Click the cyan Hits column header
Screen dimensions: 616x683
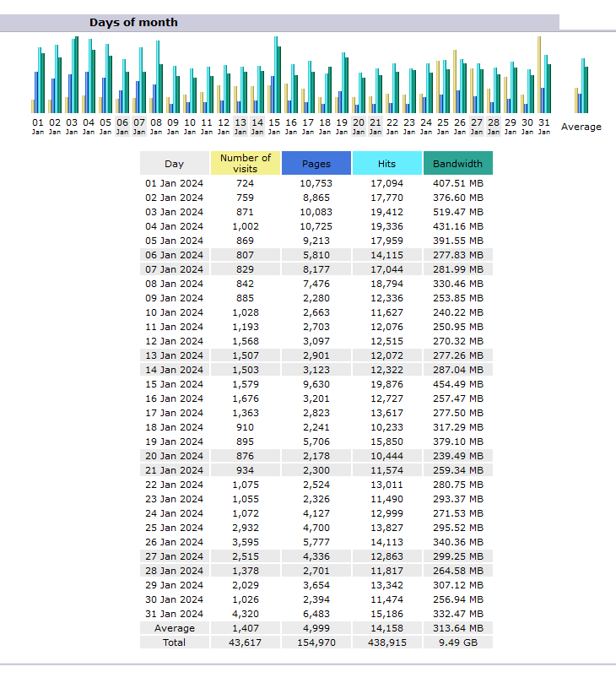[x=386, y=164]
